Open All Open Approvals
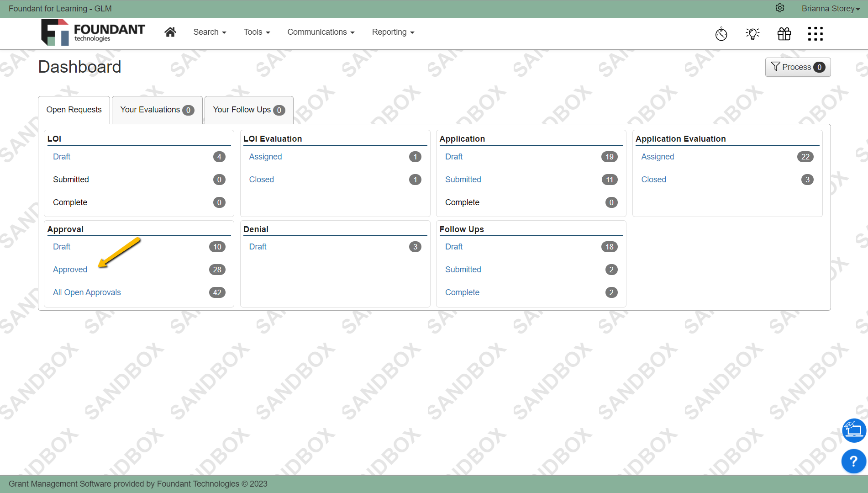 click(x=87, y=292)
